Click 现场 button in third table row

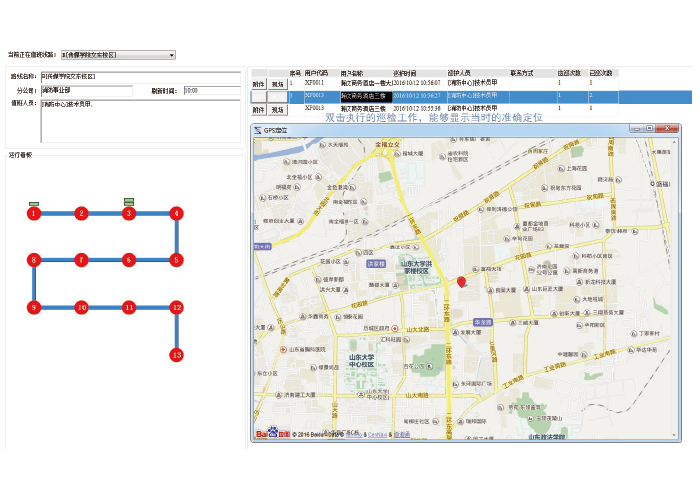[x=277, y=109]
